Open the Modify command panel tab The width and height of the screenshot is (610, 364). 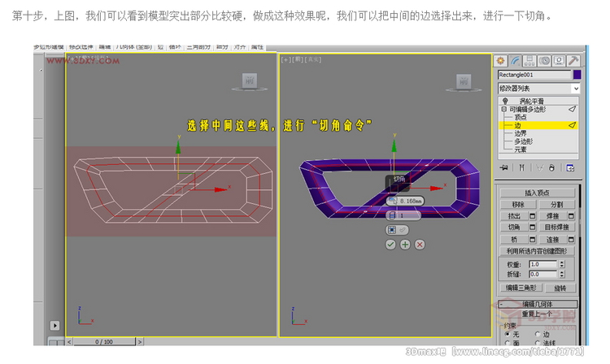[x=515, y=61]
